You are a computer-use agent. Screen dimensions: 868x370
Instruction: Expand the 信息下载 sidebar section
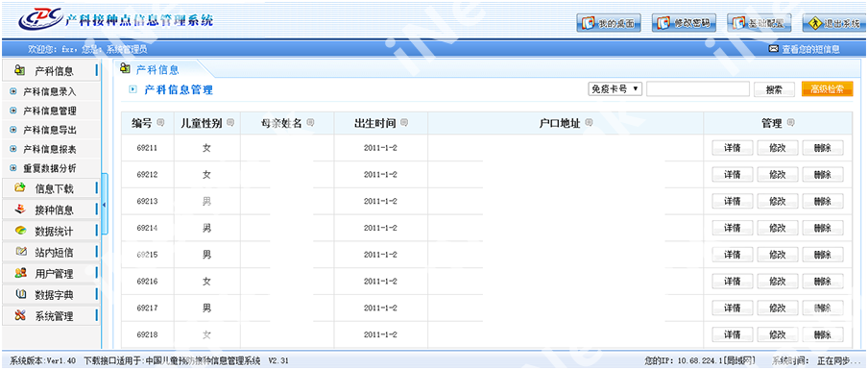point(51,189)
